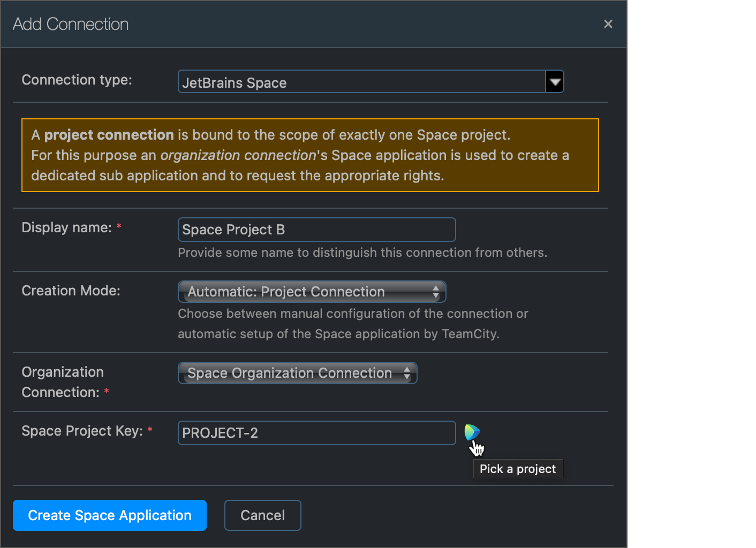The image size is (756, 548).
Task: Click the Create Space Application button
Action: [x=110, y=515]
